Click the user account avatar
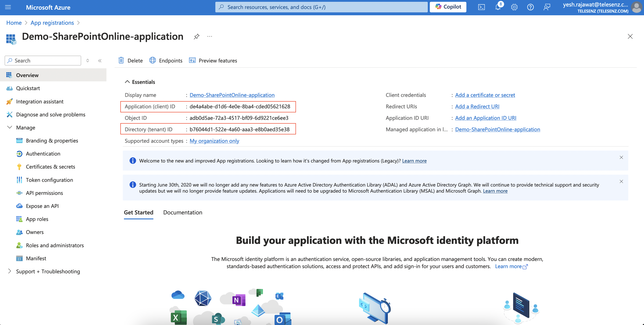644x325 pixels. (636, 7)
